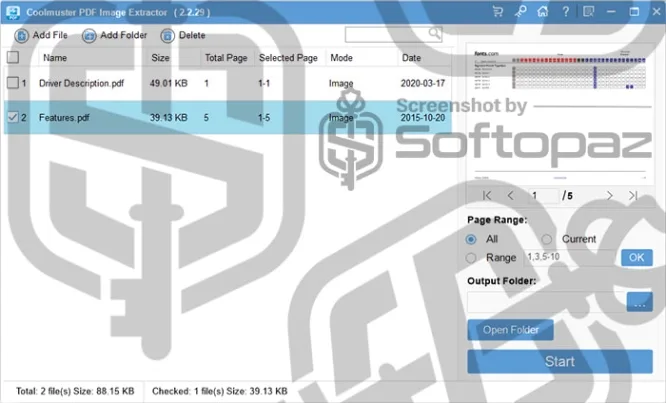Maximize the Coolmuster window
The image size is (666, 403).
coord(634,12)
